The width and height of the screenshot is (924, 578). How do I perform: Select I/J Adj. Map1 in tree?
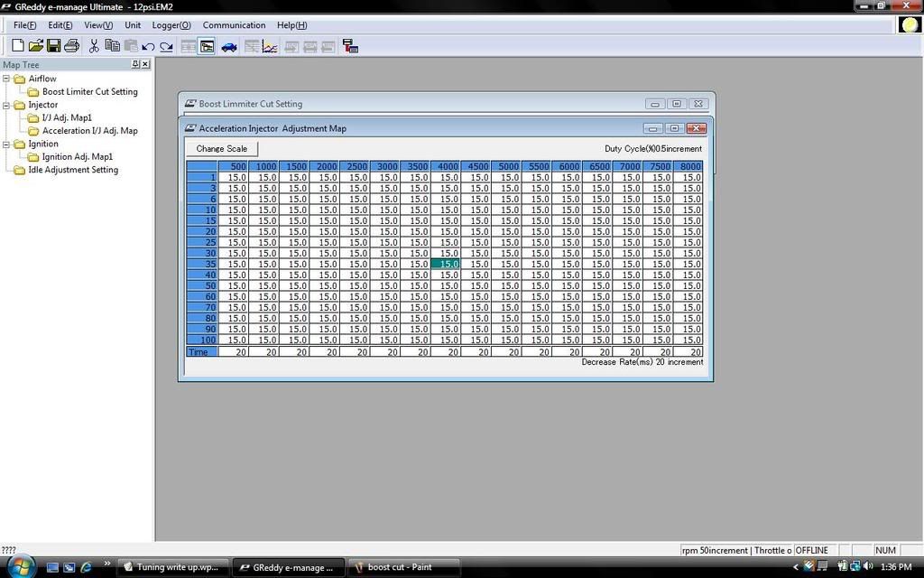click(67, 117)
